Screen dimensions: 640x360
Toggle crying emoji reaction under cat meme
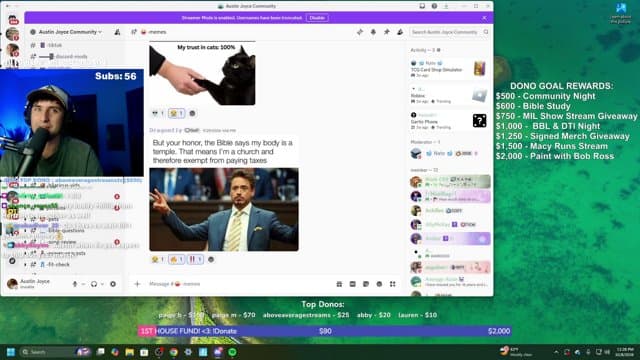[x=176, y=113]
